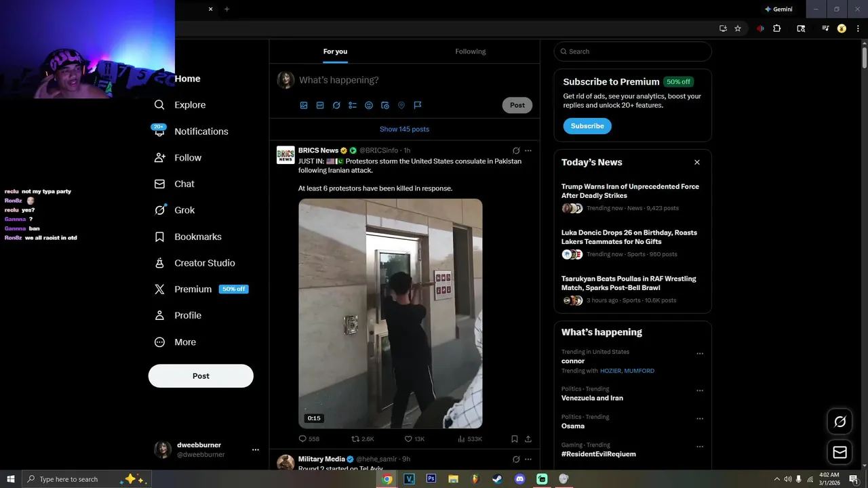
Task: Add a GIF with the GIF icon
Action: pyautogui.click(x=320, y=105)
